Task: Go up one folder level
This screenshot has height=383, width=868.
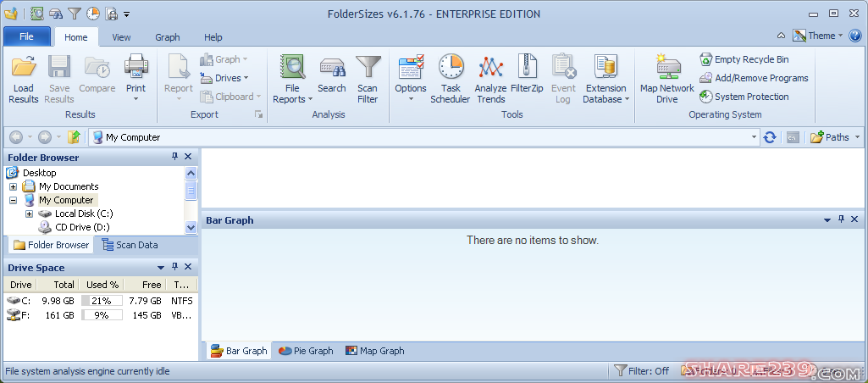Action: pos(74,137)
